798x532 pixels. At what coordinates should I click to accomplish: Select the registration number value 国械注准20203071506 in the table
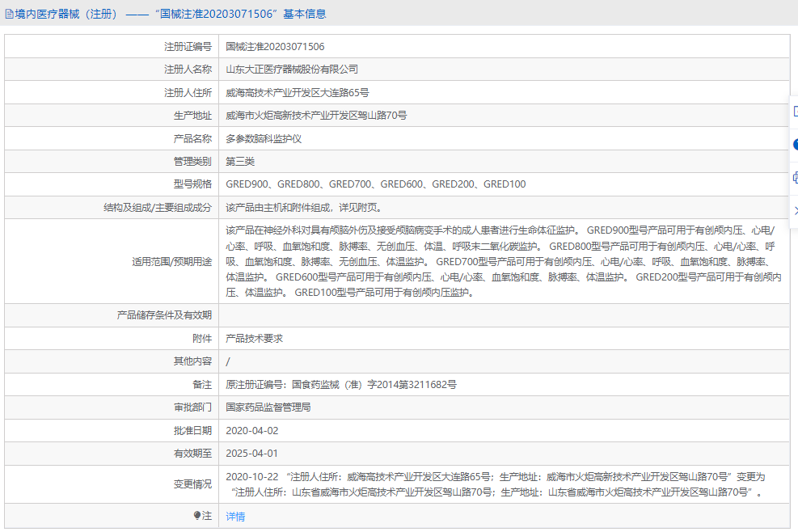275,46
